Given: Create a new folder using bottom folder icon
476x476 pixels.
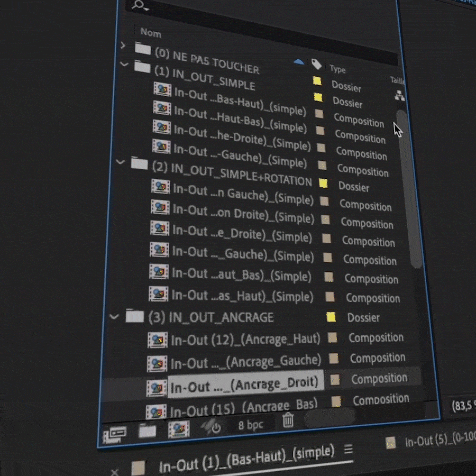Looking at the screenshot, I should [x=148, y=431].
